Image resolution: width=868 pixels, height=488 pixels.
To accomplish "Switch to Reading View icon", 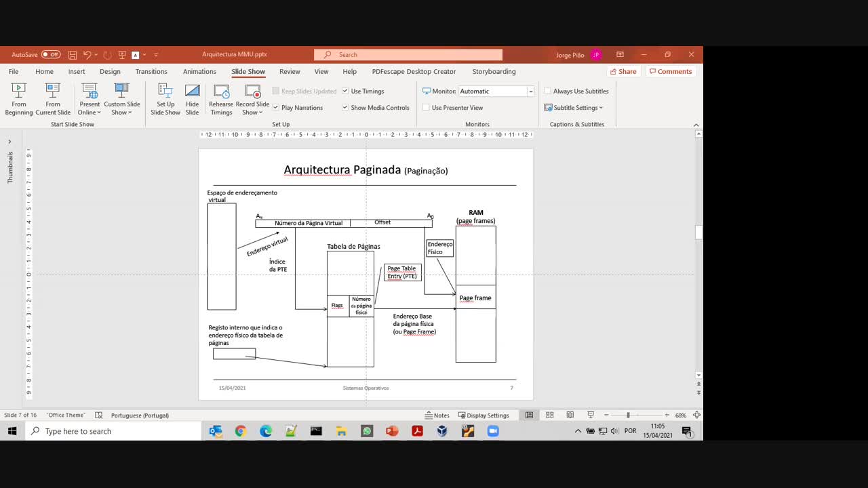I will [x=570, y=415].
